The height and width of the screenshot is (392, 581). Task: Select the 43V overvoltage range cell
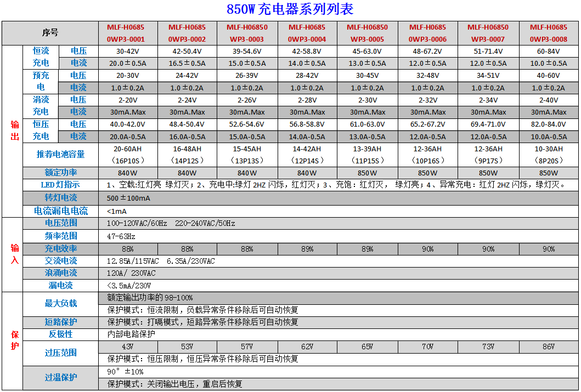pyautogui.click(x=127, y=346)
